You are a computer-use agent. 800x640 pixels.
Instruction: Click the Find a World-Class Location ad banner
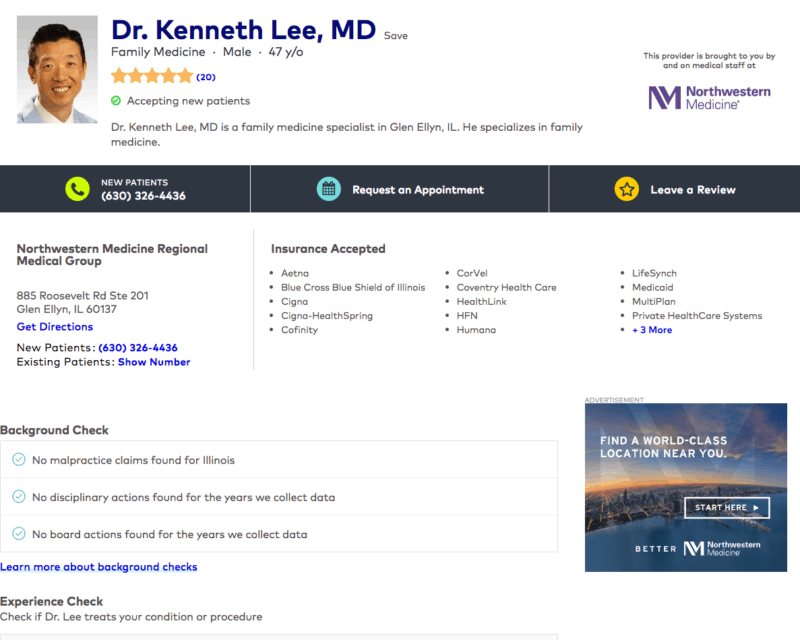coord(686,487)
